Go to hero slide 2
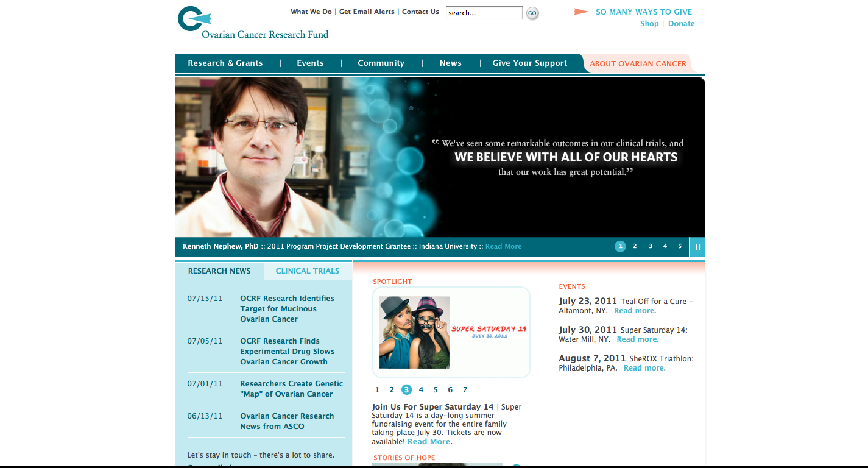 click(x=635, y=246)
